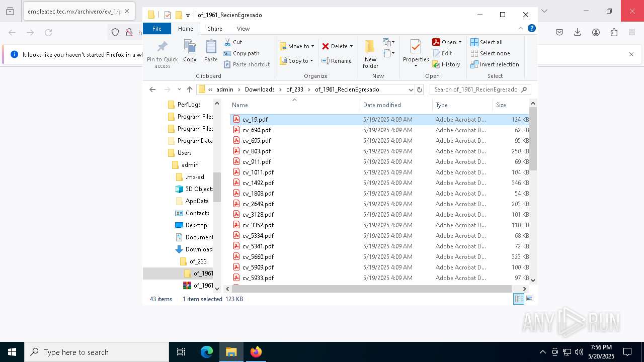Open Firefox application menu hamburger icon

(632, 32)
